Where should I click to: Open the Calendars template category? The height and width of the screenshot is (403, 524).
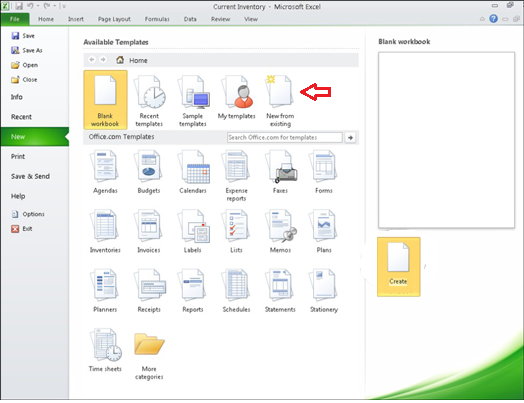point(193,172)
